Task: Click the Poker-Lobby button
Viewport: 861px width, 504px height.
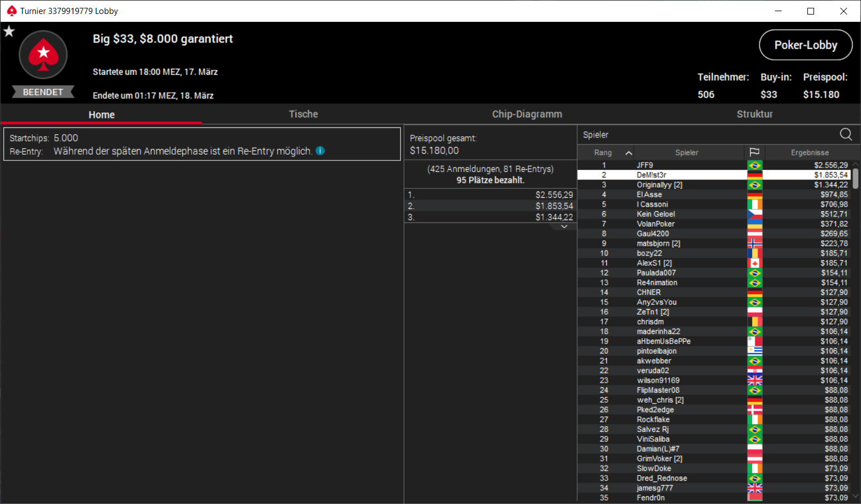Action: (805, 45)
